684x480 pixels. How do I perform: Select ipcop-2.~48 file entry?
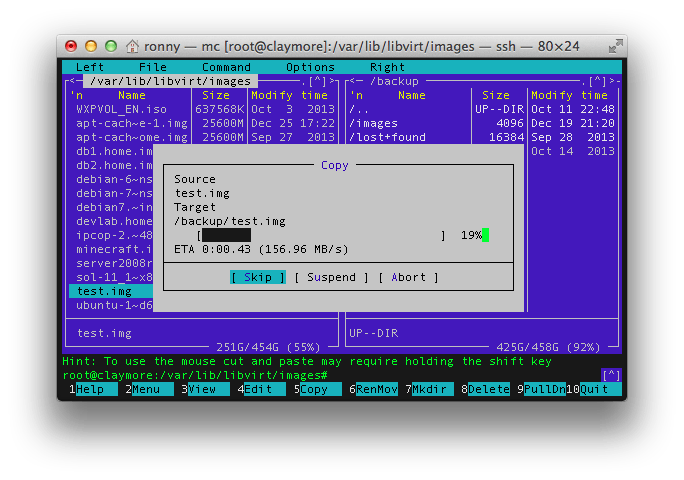pos(114,235)
